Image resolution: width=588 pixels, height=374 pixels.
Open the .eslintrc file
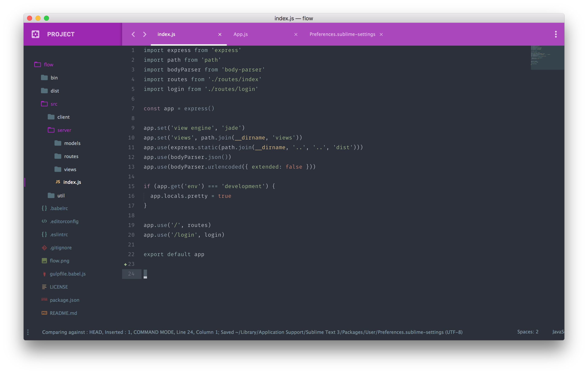point(59,235)
